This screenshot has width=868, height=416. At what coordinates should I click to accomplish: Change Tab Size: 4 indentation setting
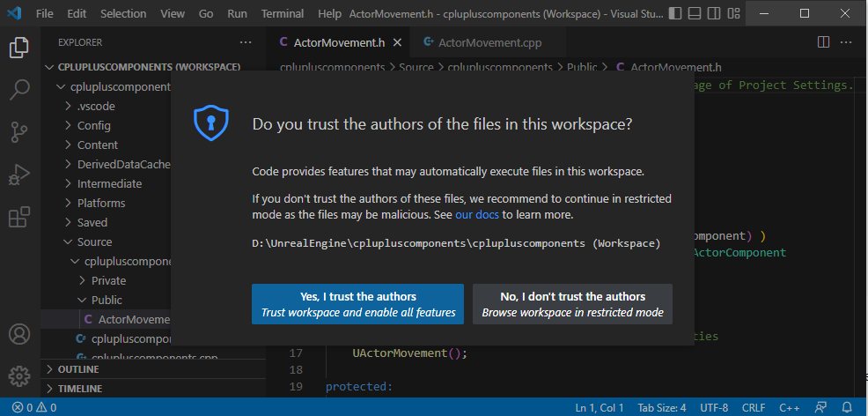[661, 408]
